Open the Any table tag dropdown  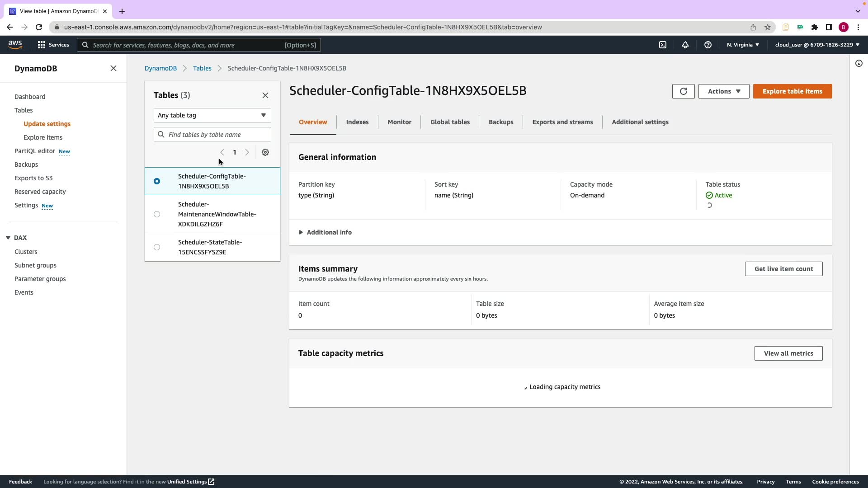pos(212,115)
